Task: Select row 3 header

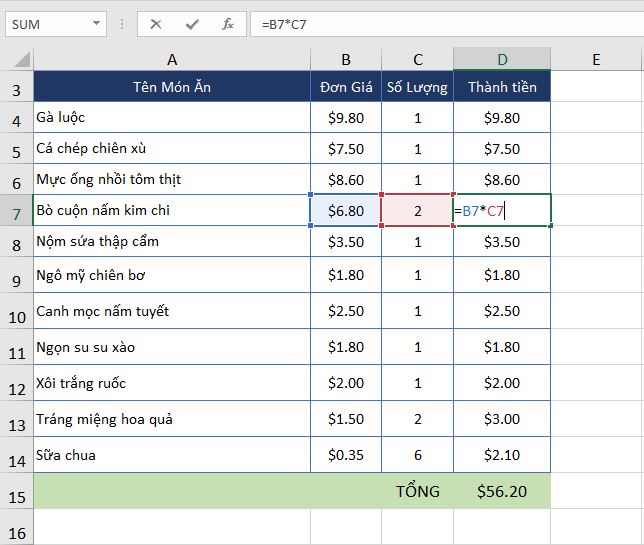Action: (16, 87)
